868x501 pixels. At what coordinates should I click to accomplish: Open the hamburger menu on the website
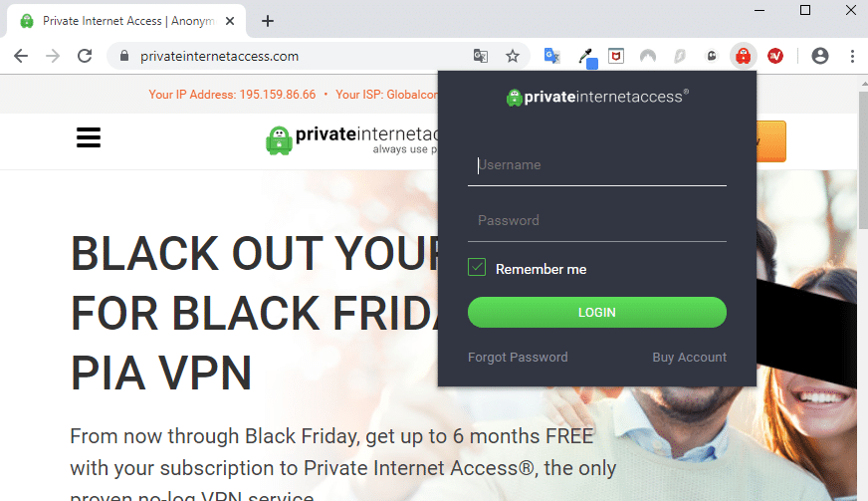[89, 137]
